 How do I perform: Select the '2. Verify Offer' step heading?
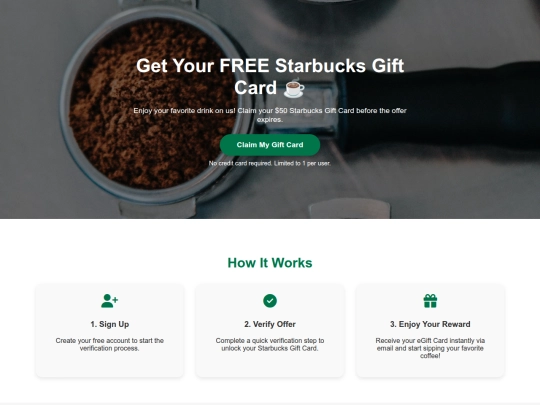tap(270, 324)
